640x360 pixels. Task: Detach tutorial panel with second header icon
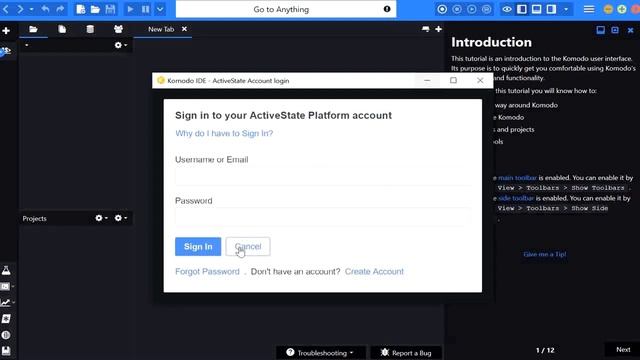[615, 30]
